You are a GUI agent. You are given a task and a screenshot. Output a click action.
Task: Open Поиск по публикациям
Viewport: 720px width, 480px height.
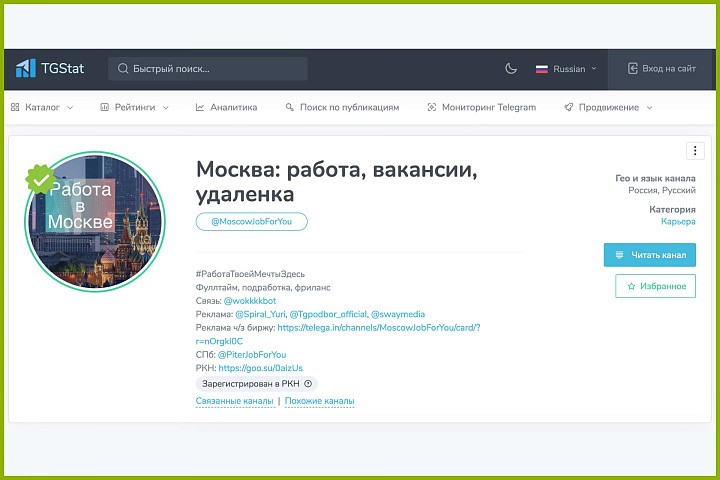[341, 107]
